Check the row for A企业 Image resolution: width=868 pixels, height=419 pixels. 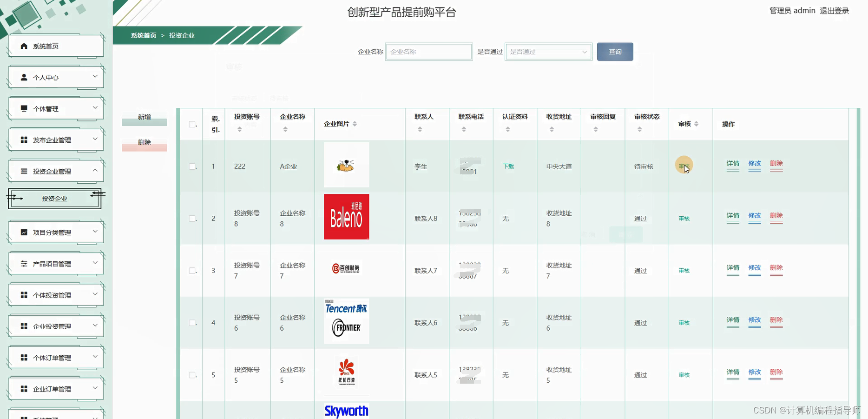192,166
